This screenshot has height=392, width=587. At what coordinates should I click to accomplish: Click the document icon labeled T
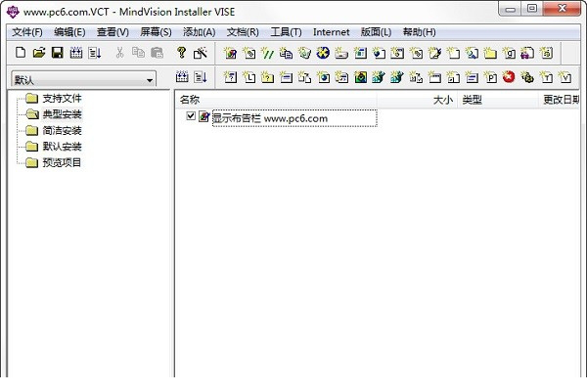click(x=546, y=77)
